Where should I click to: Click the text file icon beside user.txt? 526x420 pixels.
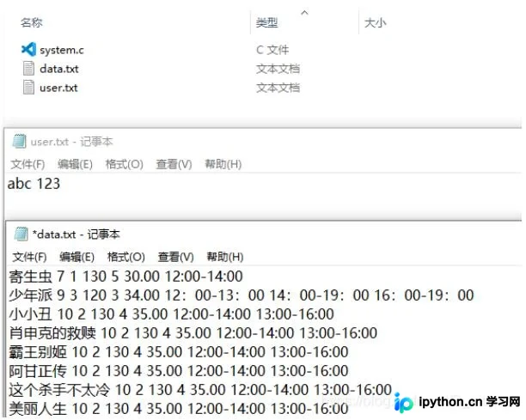(x=28, y=88)
